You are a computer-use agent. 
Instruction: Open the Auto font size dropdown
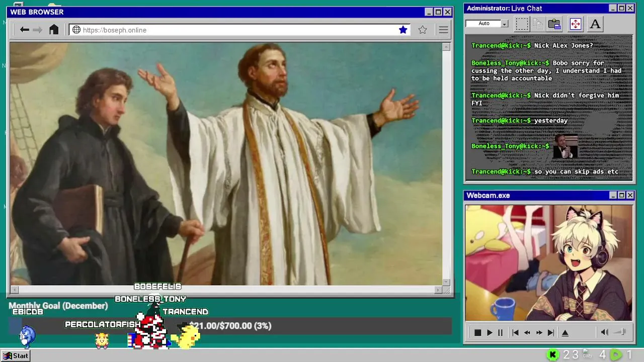click(504, 24)
